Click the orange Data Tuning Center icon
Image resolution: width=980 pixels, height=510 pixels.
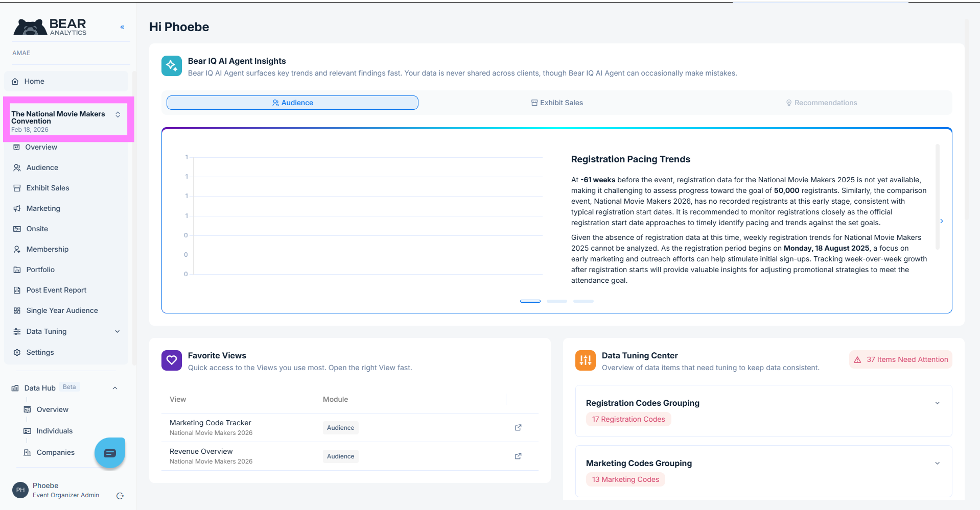tap(586, 360)
